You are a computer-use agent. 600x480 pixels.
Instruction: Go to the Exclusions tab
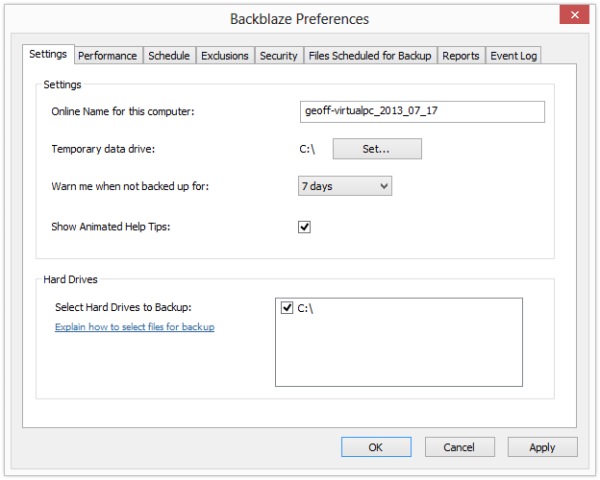(x=225, y=56)
